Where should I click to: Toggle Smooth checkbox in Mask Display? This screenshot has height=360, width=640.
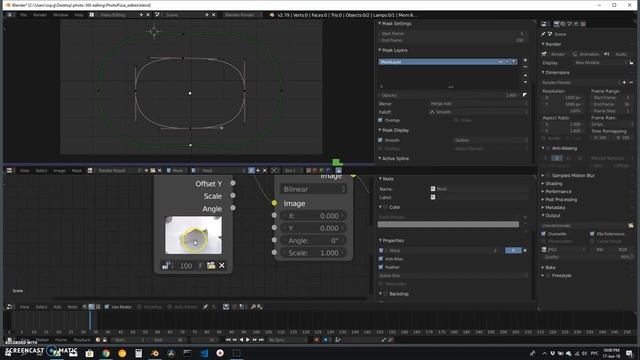tap(380, 140)
